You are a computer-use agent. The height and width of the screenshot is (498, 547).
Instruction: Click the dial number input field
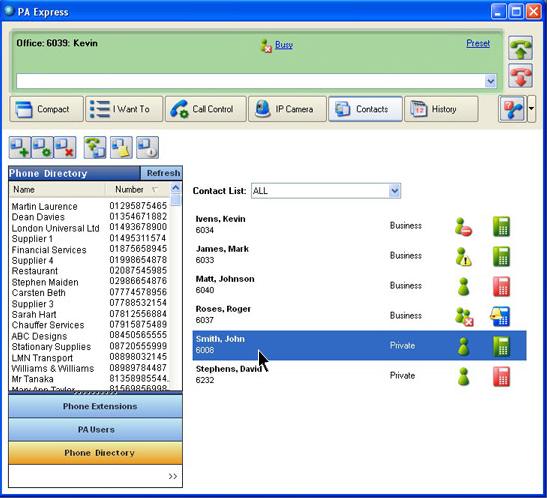point(250,81)
